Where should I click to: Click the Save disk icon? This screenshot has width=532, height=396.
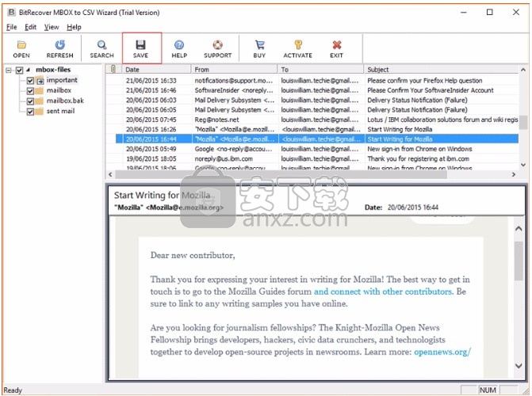click(140, 45)
